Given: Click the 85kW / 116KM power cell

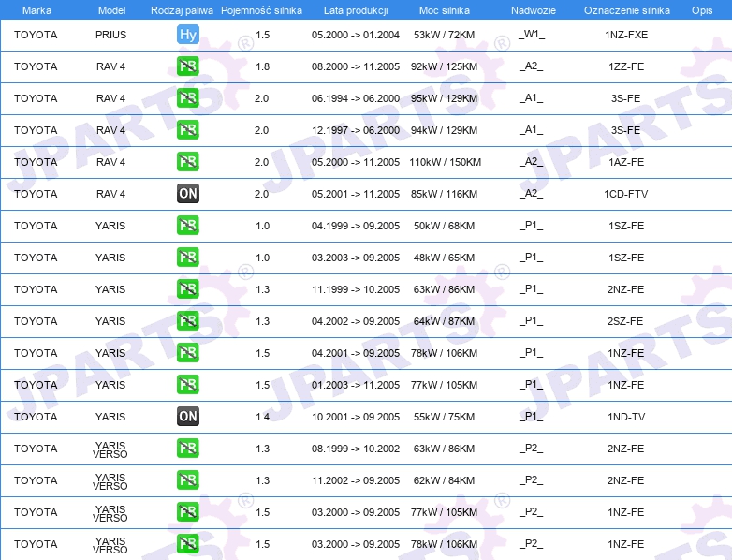Looking at the screenshot, I should (x=444, y=194).
